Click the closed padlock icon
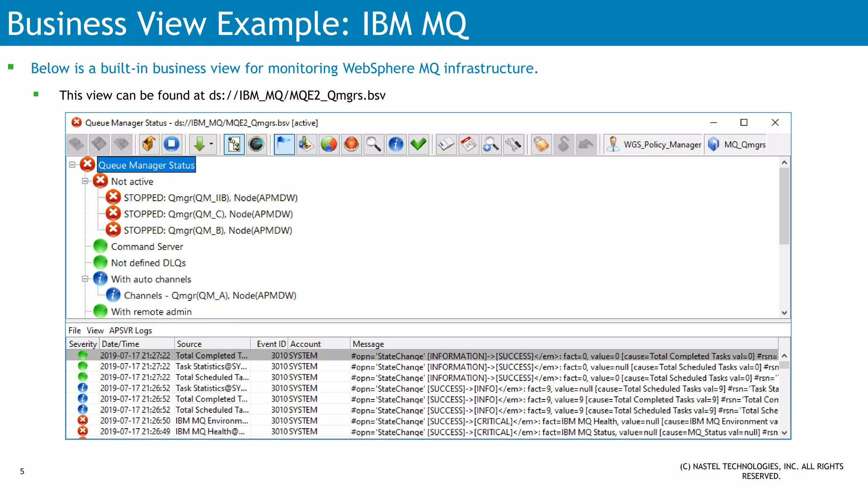This screenshot has width=868, height=488. (541, 144)
